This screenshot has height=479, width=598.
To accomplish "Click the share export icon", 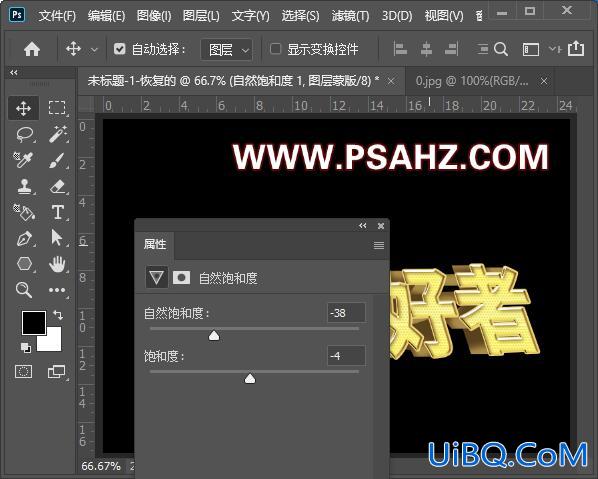I will pos(576,48).
